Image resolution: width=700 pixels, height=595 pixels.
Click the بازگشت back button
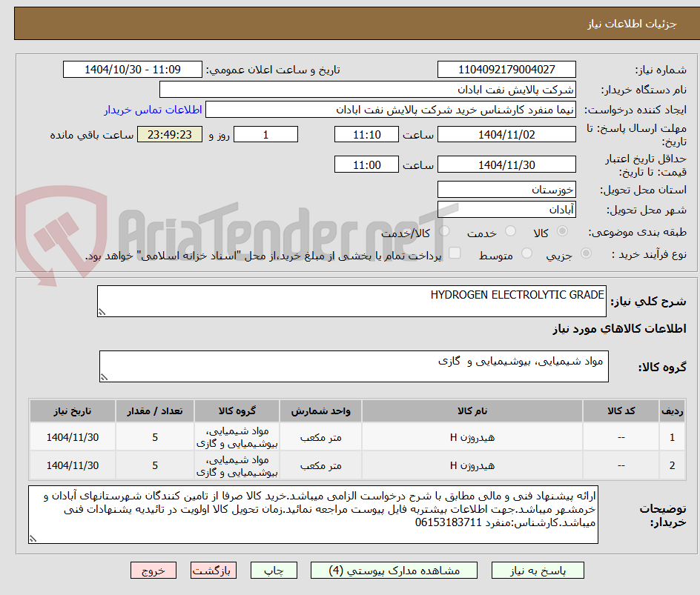tap(214, 570)
